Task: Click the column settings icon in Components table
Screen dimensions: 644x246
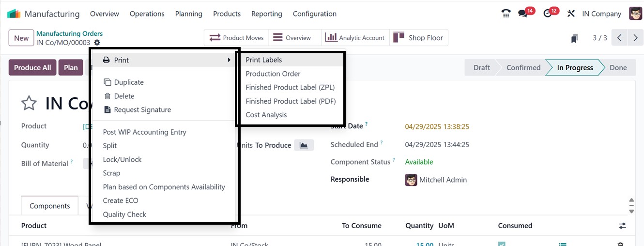Action: [622, 226]
